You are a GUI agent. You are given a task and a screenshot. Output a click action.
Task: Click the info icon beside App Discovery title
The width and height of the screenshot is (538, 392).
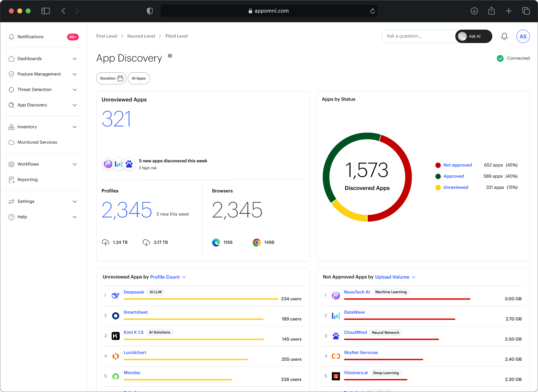coord(170,56)
